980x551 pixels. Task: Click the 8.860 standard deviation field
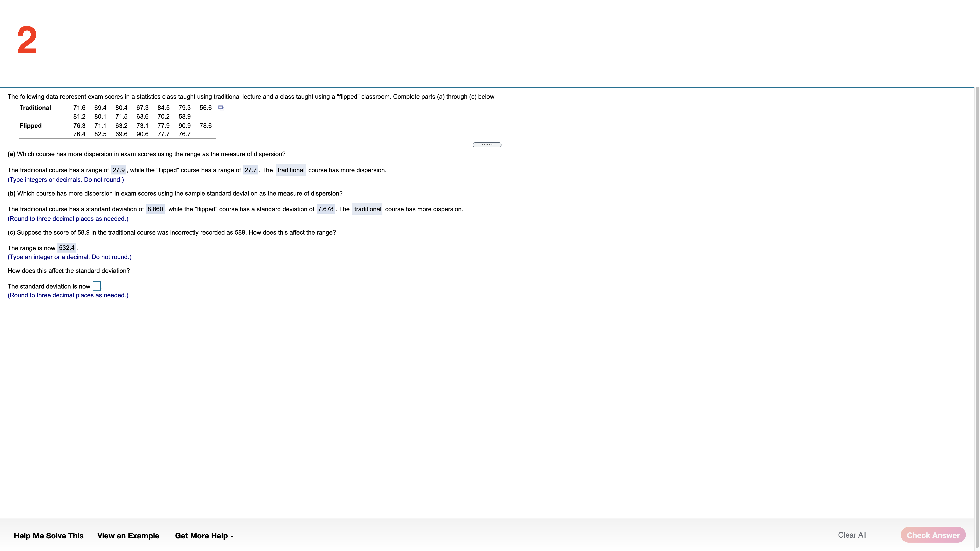(155, 209)
